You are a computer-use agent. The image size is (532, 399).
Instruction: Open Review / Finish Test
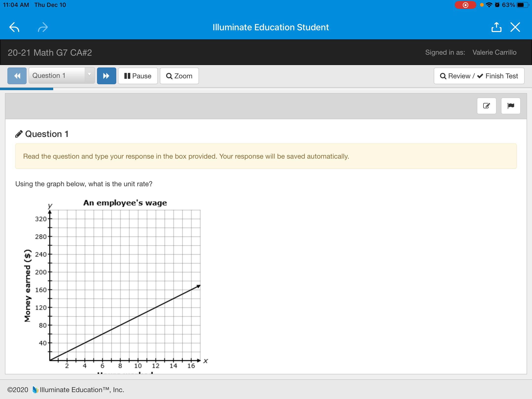tap(479, 76)
